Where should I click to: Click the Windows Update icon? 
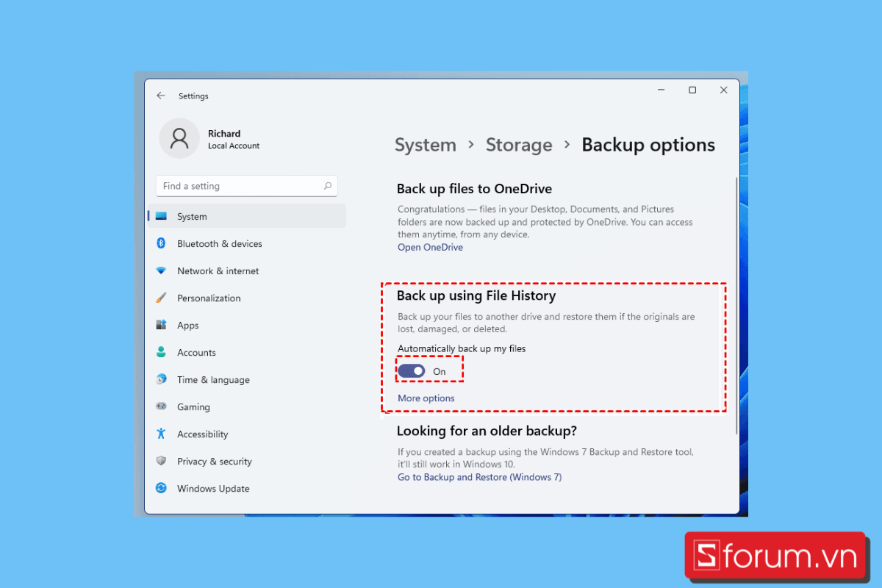click(161, 488)
